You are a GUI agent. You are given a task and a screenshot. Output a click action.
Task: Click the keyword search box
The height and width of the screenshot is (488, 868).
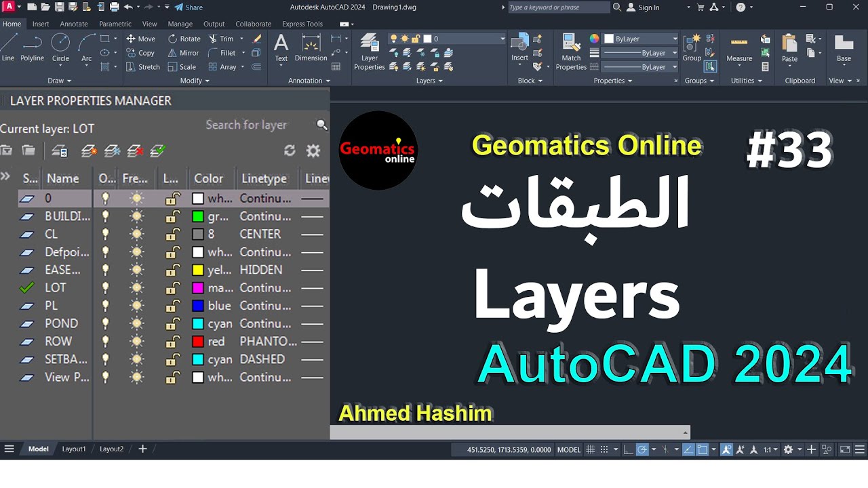pos(559,7)
